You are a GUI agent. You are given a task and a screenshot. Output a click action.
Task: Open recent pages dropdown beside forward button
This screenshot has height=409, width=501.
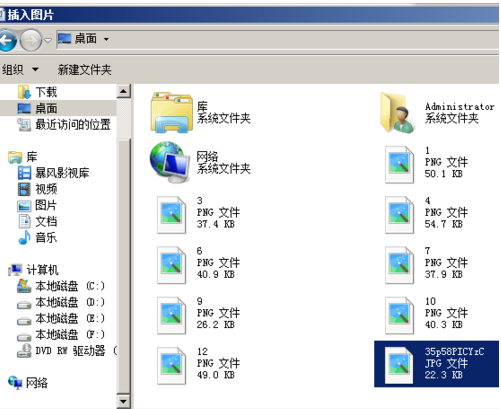[48, 41]
